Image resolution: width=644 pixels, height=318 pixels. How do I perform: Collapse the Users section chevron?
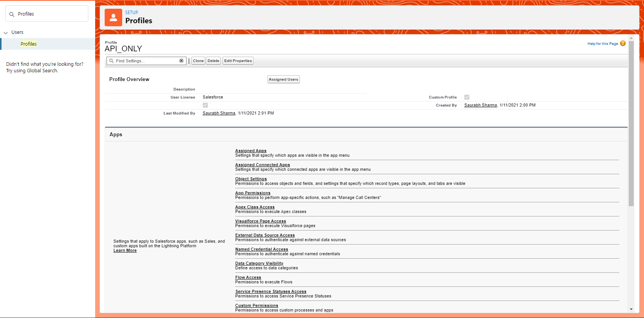tap(6, 33)
